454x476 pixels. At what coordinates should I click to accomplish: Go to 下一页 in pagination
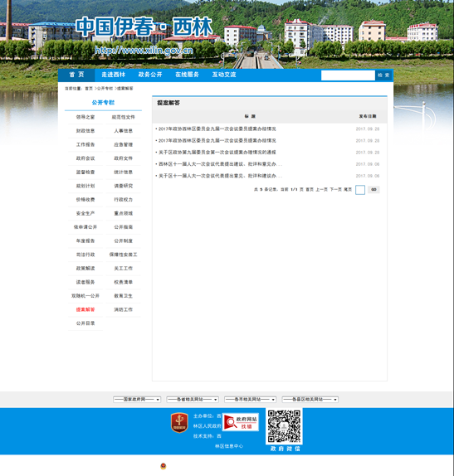[336, 189]
